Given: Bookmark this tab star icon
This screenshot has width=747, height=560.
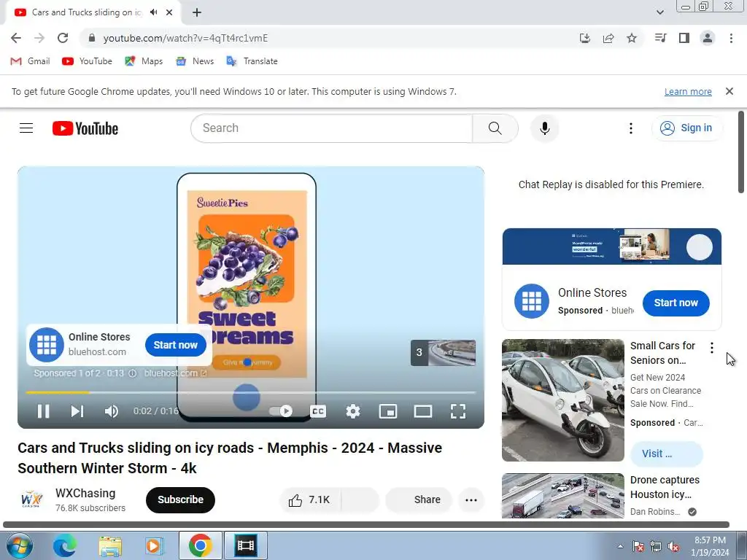Looking at the screenshot, I should click(x=632, y=38).
